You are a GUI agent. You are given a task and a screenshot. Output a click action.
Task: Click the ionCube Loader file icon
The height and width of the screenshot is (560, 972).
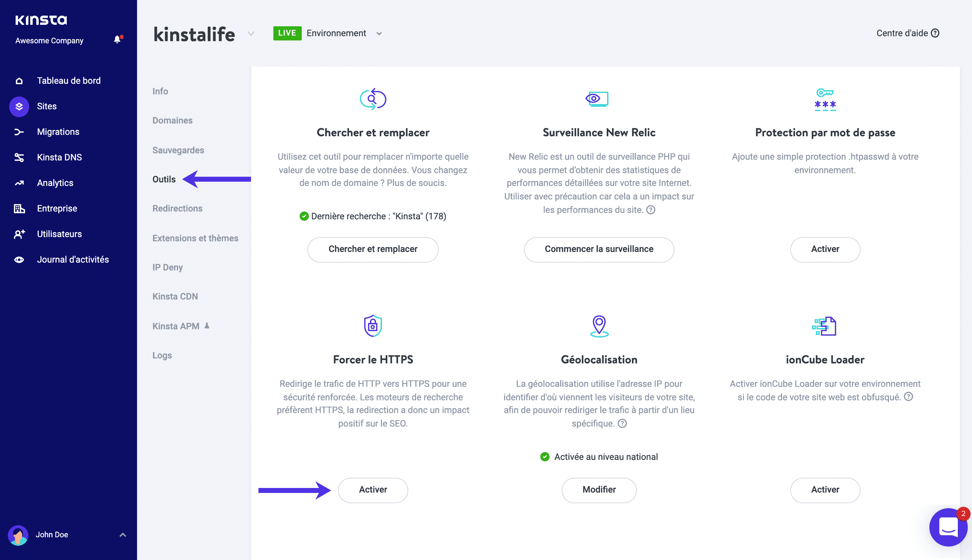tap(824, 326)
